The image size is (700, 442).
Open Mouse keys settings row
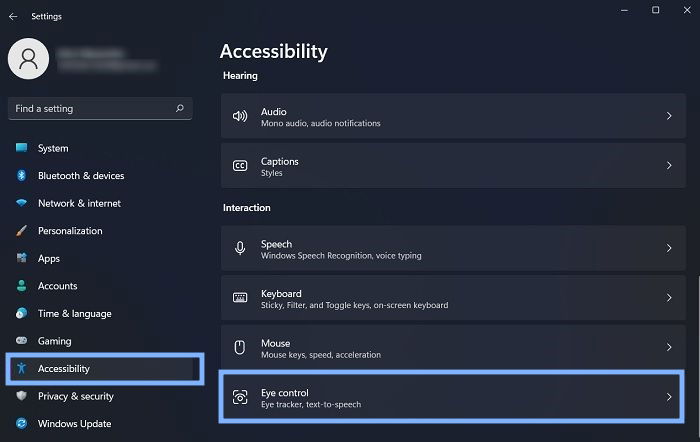pyautogui.click(x=453, y=347)
